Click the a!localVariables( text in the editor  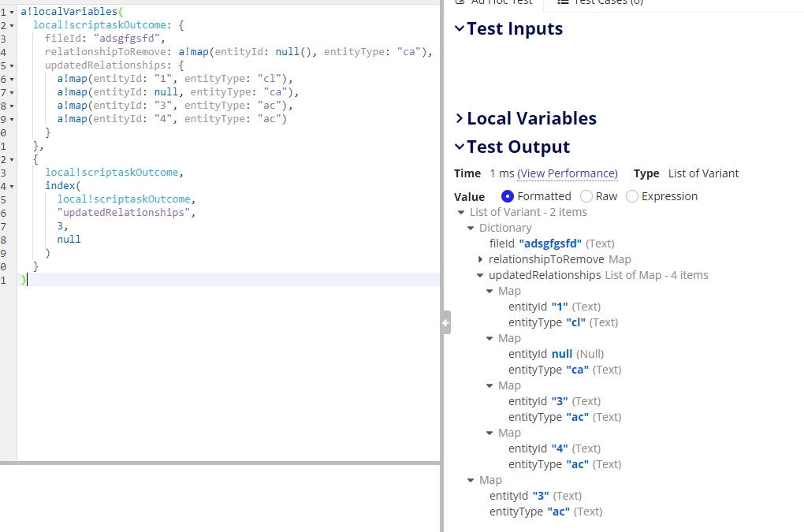(x=72, y=11)
